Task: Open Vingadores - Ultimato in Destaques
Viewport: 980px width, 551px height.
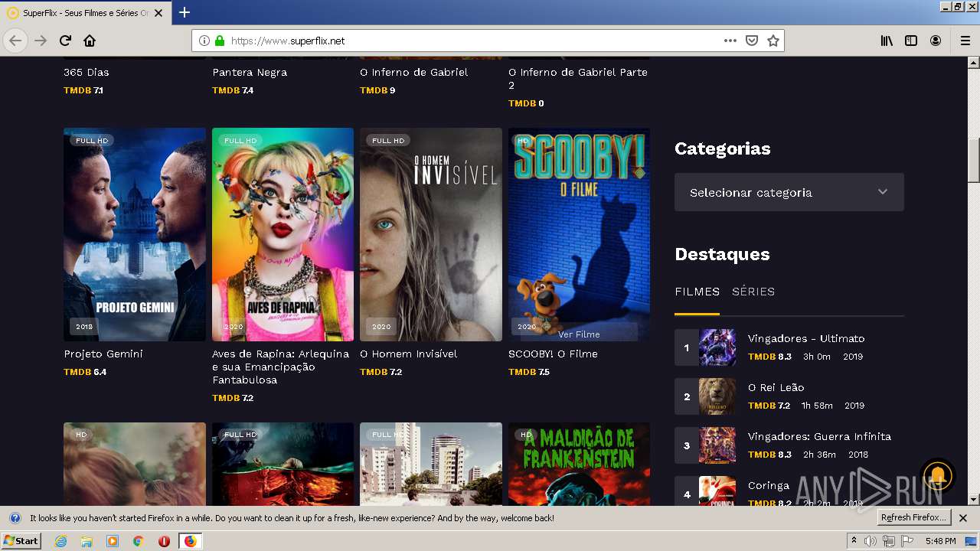Action: point(806,338)
